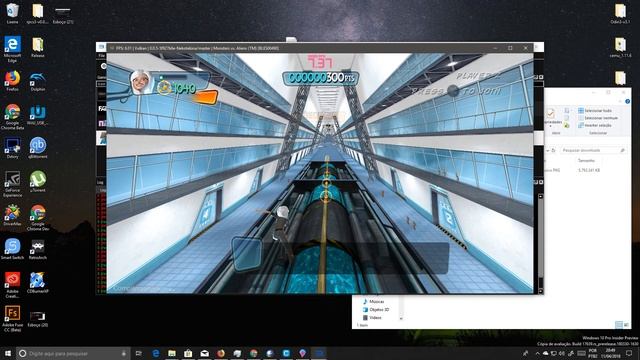Click the RPCS3 log panel scroll-down arrow

[x=540, y=291]
